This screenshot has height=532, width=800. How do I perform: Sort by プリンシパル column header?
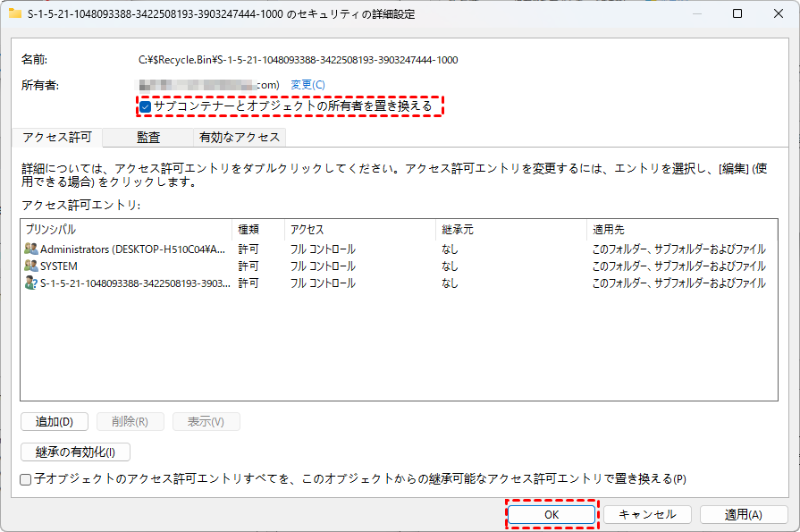[125, 230]
